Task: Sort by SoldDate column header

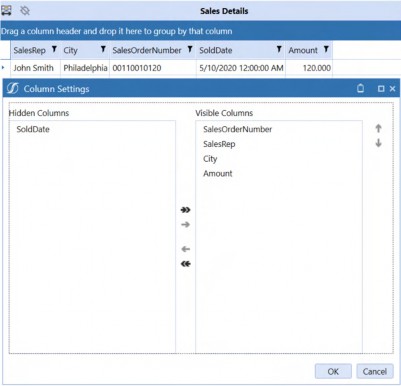Action: (216, 50)
